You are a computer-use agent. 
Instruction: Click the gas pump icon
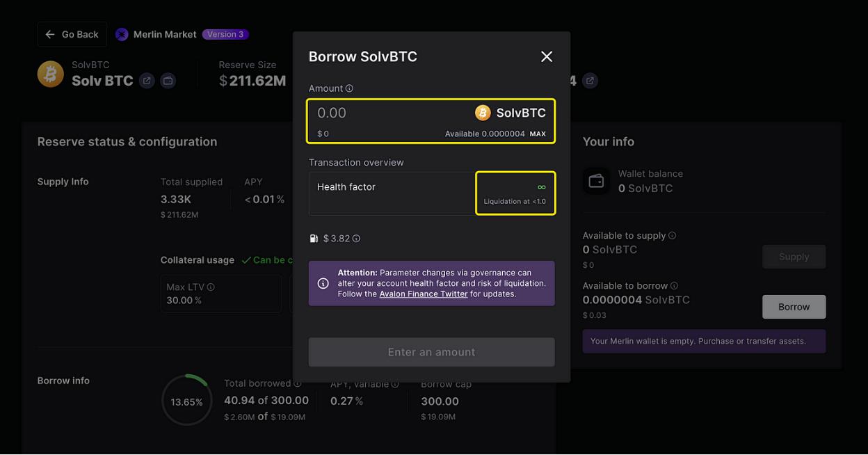click(x=314, y=239)
